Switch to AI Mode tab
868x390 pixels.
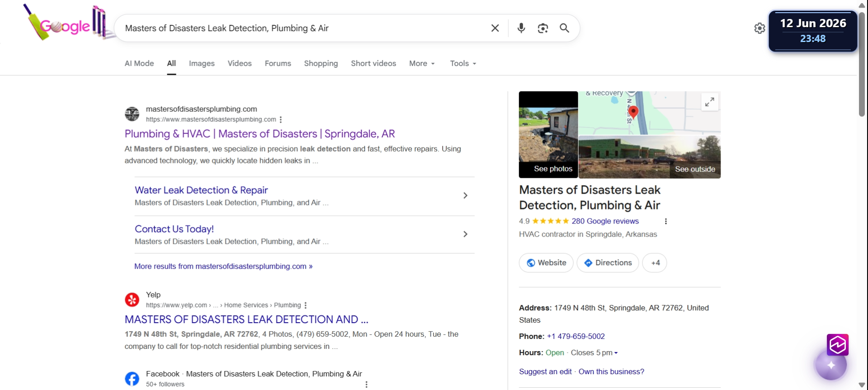coord(139,63)
